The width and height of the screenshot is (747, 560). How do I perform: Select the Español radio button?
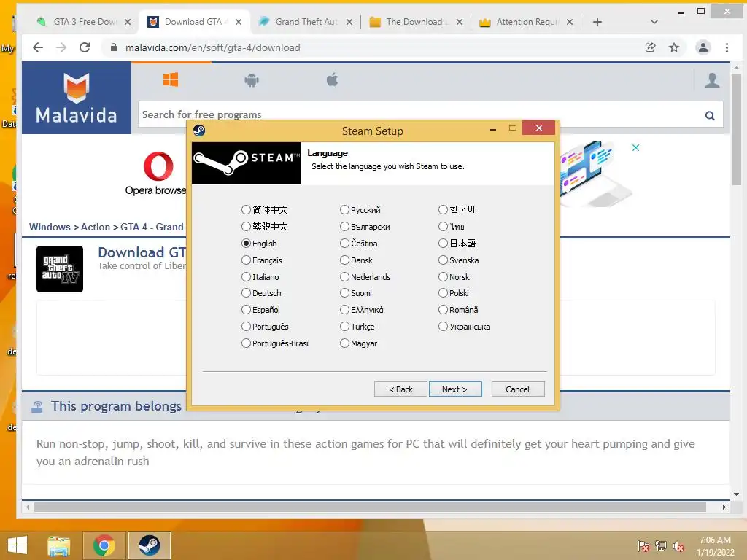[246, 309]
